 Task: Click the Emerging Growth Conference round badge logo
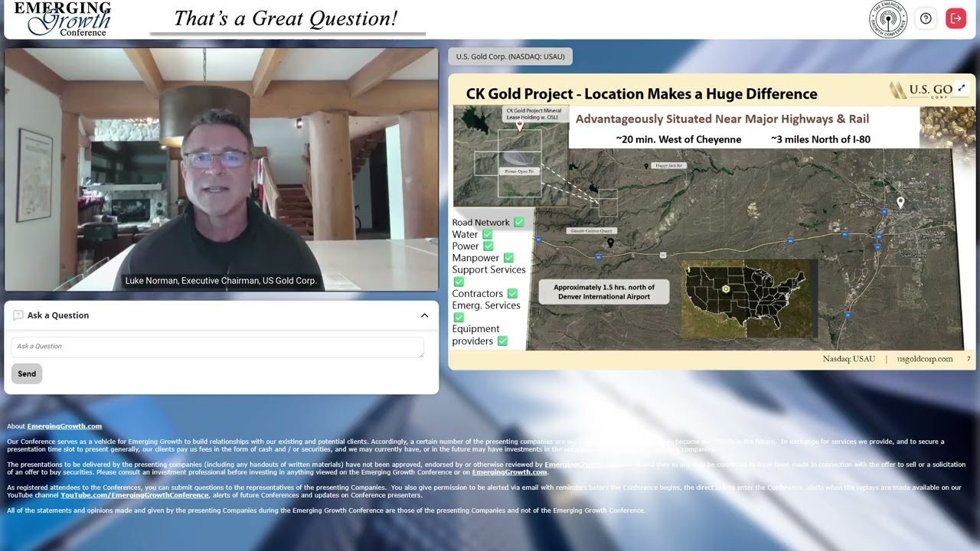click(x=888, y=19)
